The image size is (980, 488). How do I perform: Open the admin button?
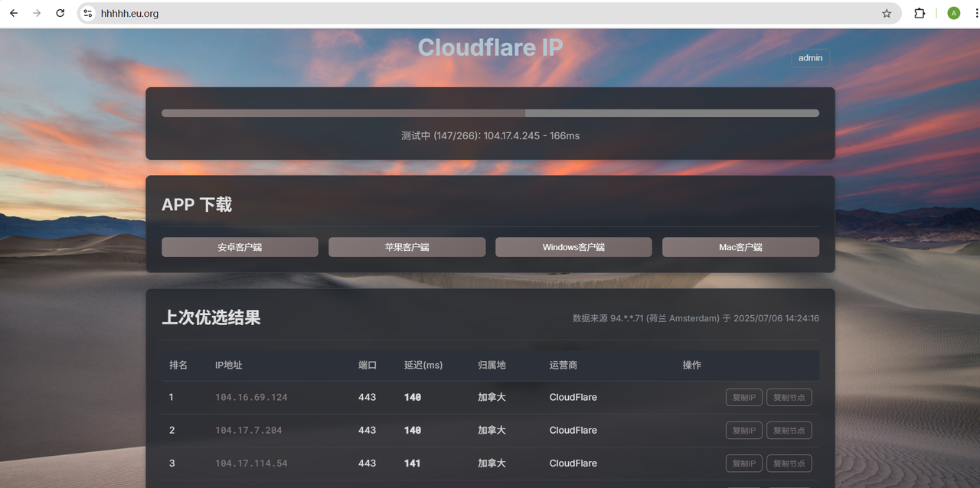810,58
